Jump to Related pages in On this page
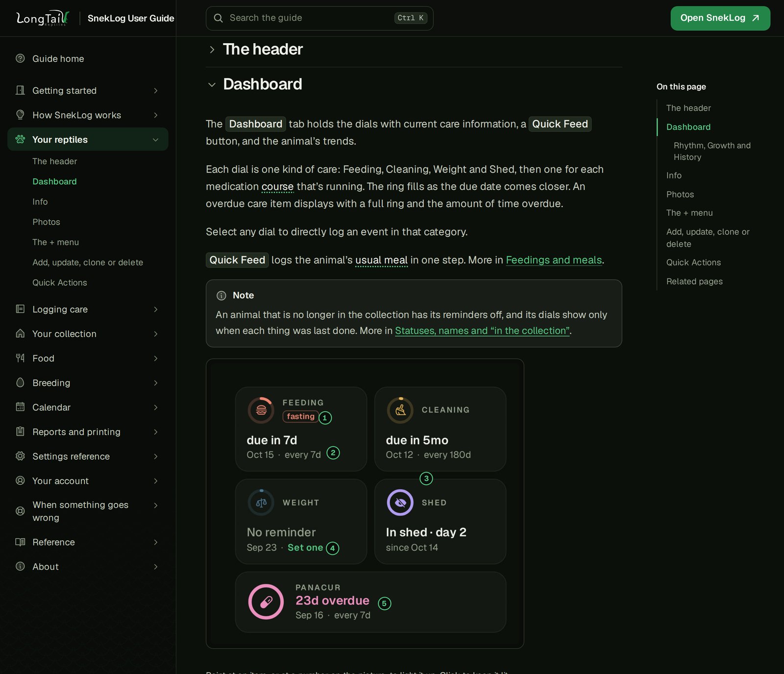Screen dimensions: 784x674 [694, 281]
